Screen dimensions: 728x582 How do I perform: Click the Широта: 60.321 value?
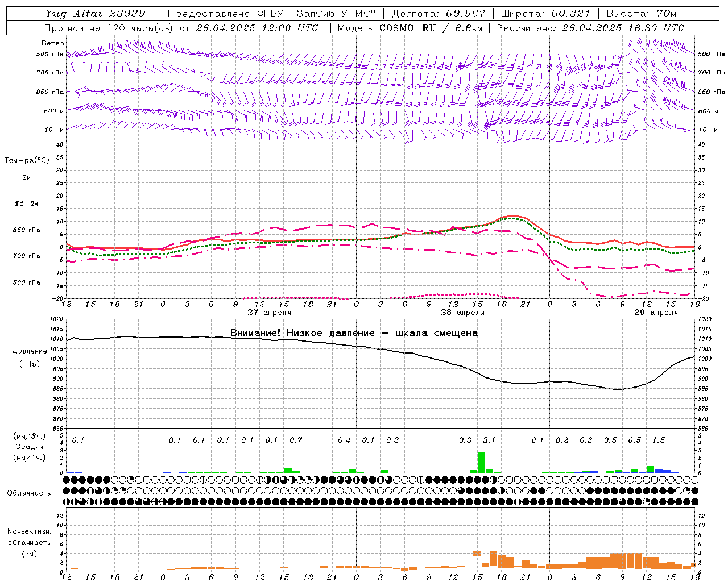[x=545, y=14]
